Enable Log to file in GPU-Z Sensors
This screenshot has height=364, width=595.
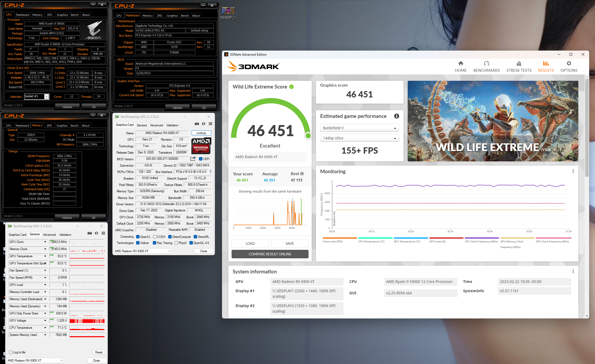tap(11, 352)
